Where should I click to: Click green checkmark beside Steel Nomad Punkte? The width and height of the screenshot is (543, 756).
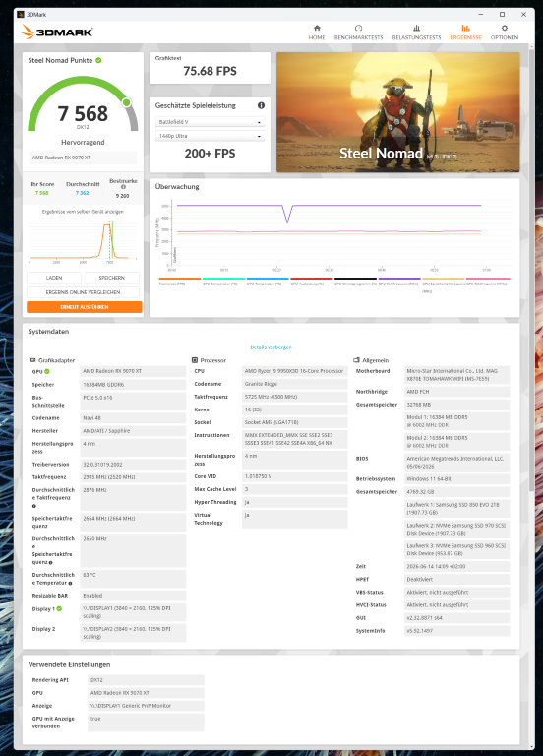pos(98,60)
